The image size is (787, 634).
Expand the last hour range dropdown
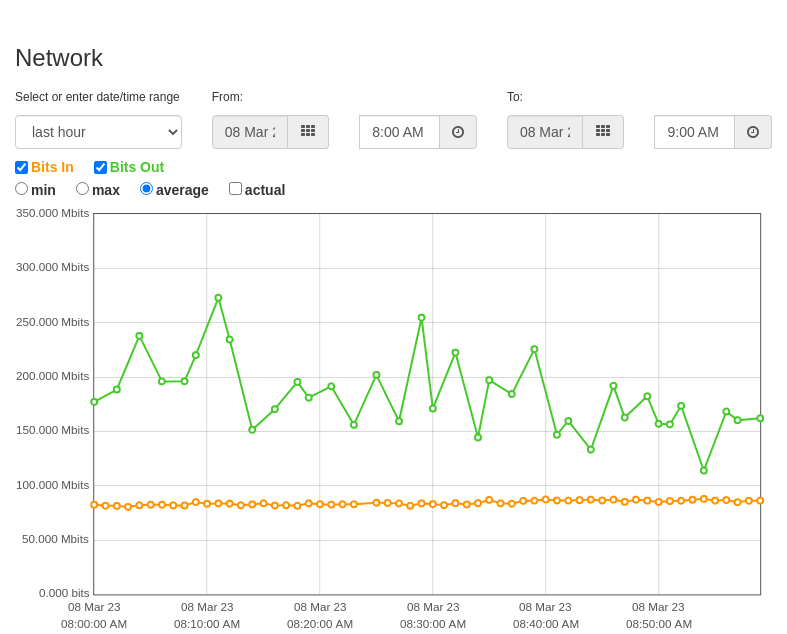[98, 132]
